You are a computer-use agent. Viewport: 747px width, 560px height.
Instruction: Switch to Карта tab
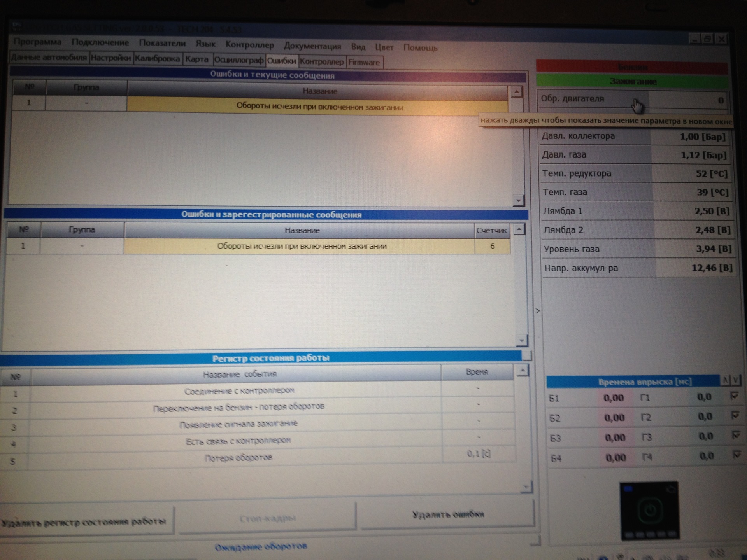point(197,59)
